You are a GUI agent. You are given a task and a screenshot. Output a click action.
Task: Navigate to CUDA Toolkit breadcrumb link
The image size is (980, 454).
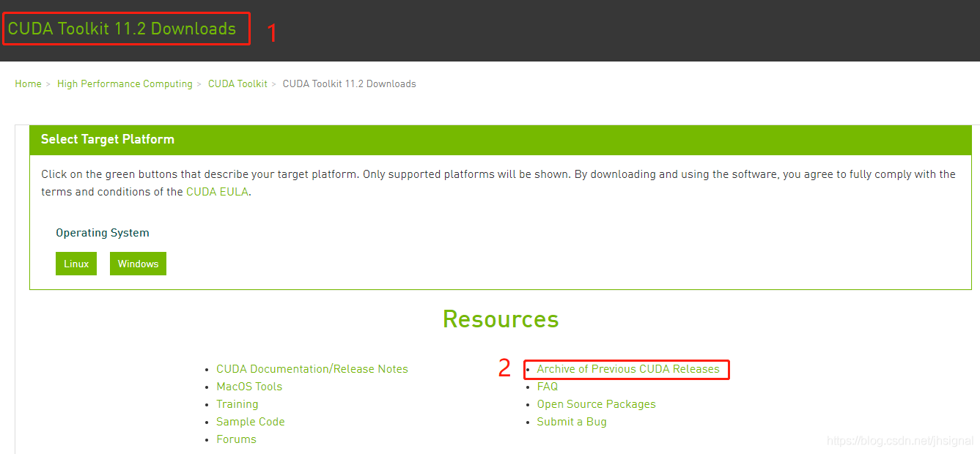[x=237, y=84]
